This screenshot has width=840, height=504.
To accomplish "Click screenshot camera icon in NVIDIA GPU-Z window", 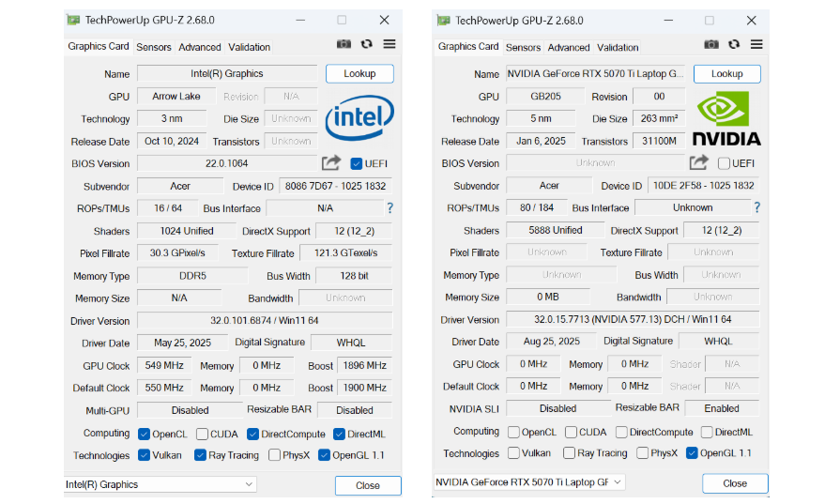I will click(x=711, y=44).
